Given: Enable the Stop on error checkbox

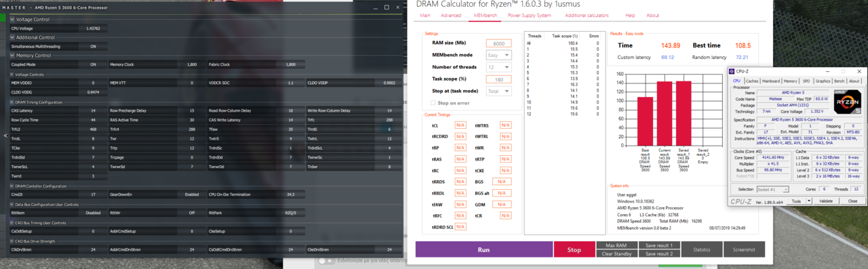Looking at the screenshot, I should tap(433, 103).
